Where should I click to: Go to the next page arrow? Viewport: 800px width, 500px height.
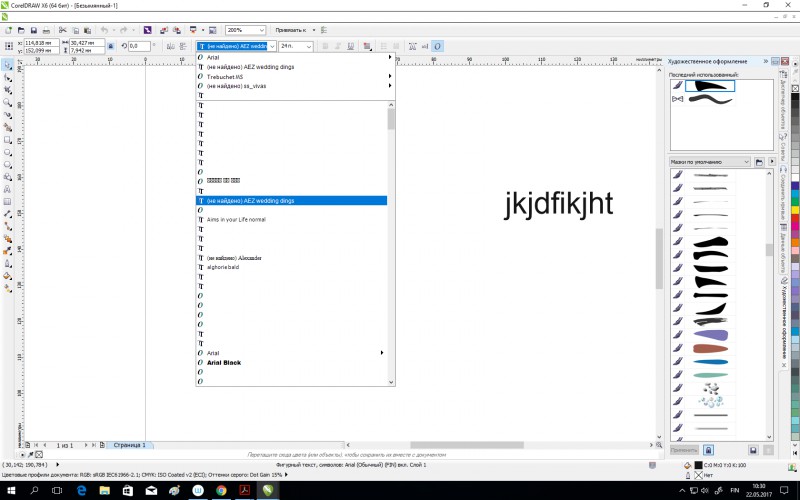coord(86,445)
